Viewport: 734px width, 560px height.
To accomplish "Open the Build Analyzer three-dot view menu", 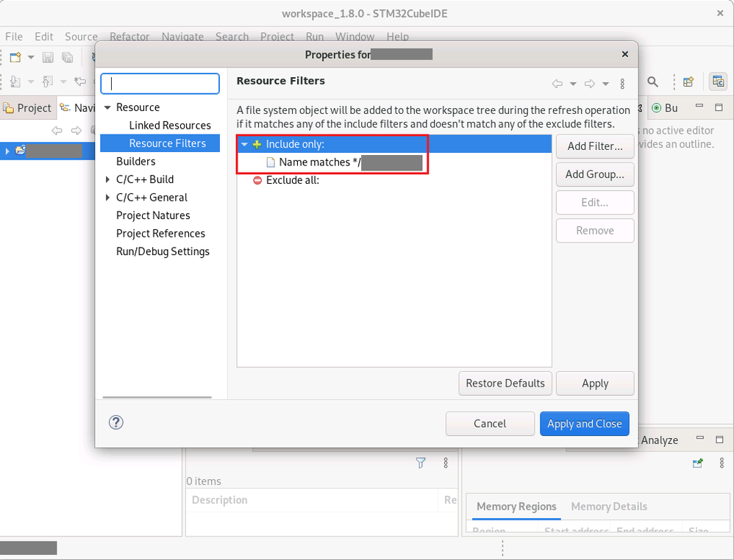I will pos(721,463).
